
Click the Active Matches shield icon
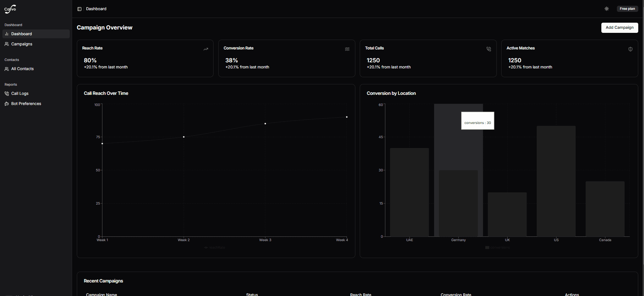click(630, 49)
